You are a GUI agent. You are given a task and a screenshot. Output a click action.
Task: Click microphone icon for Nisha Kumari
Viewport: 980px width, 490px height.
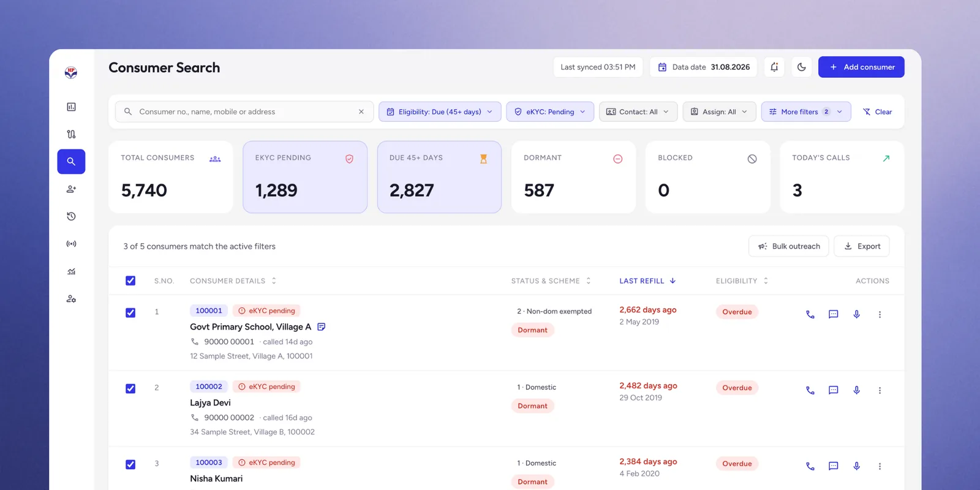pyautogui.click(x=857, y=466)
